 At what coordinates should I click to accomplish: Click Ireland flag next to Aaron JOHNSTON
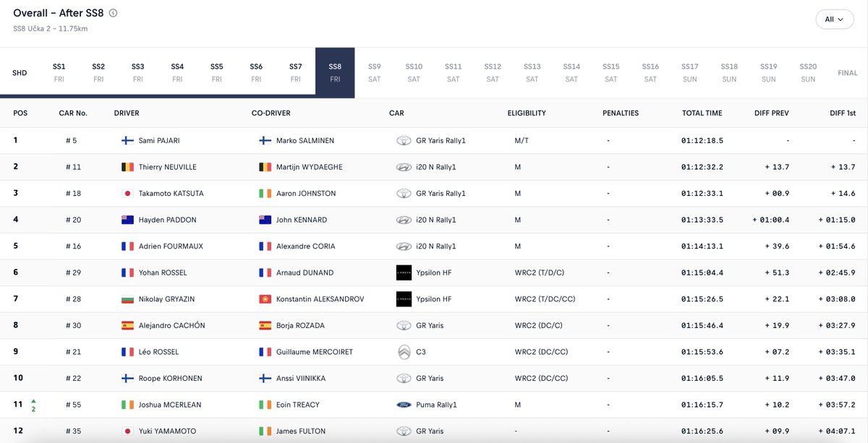pos(265,194)
